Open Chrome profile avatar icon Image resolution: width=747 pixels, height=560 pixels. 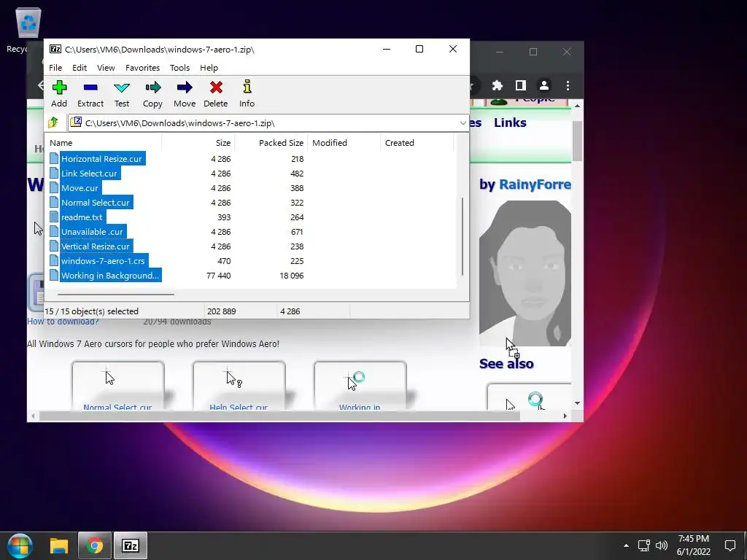544,85
